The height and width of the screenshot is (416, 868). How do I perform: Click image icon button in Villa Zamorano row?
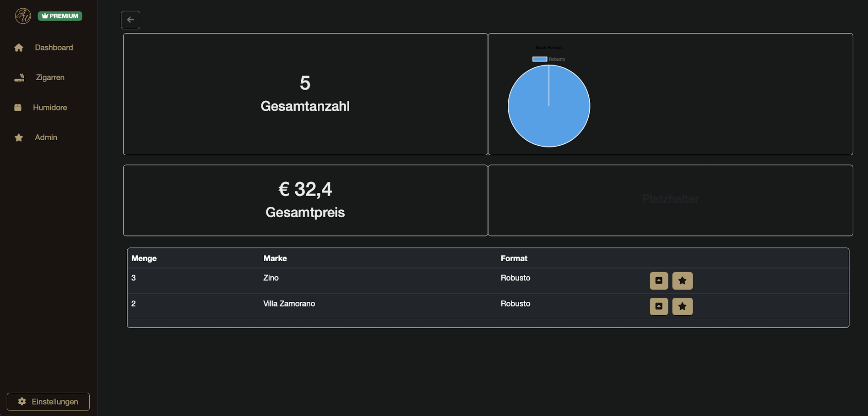click(x=659, y=307)
